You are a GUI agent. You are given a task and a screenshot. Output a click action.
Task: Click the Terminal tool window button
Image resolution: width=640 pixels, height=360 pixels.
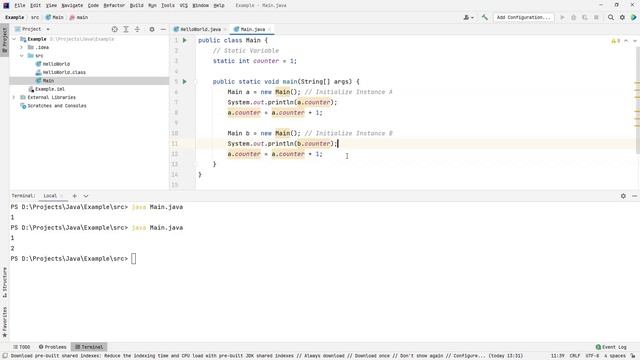[x=89, y=347]
